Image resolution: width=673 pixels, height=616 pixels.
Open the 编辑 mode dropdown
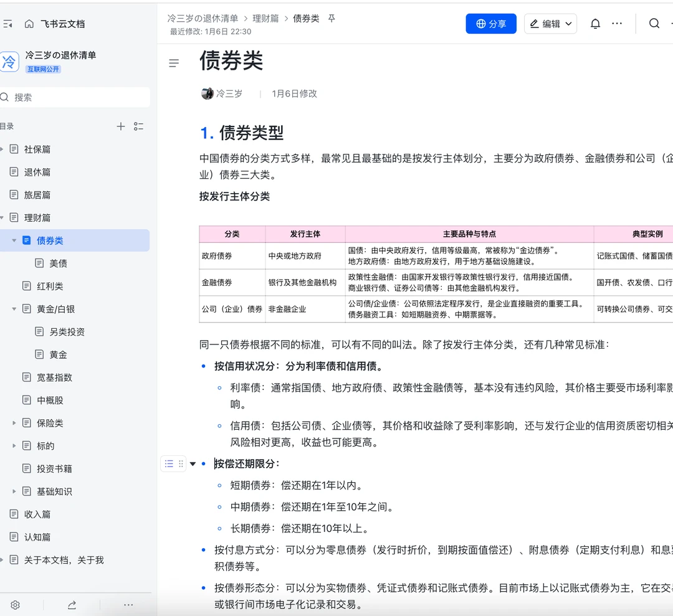click(x=550, y=24)
